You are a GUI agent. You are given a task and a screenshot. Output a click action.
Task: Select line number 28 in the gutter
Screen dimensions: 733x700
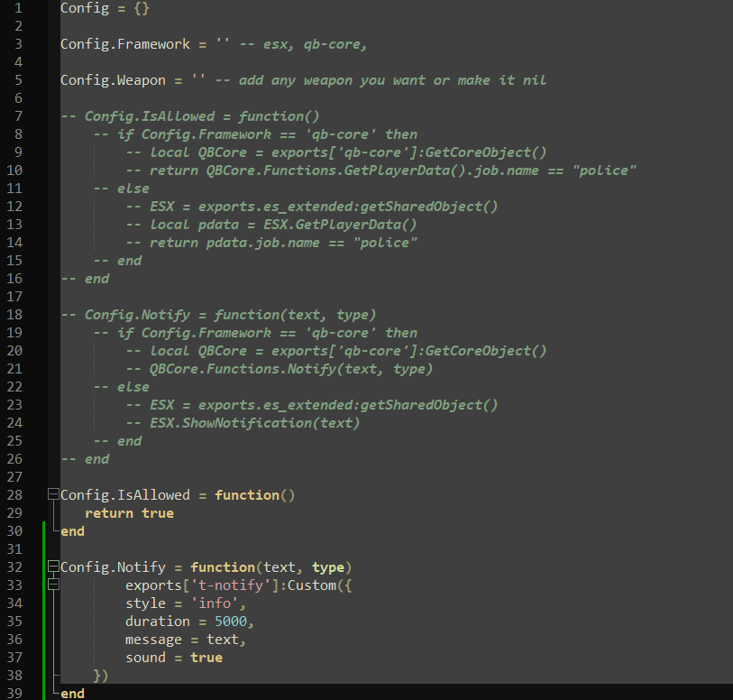pos(14,495)
